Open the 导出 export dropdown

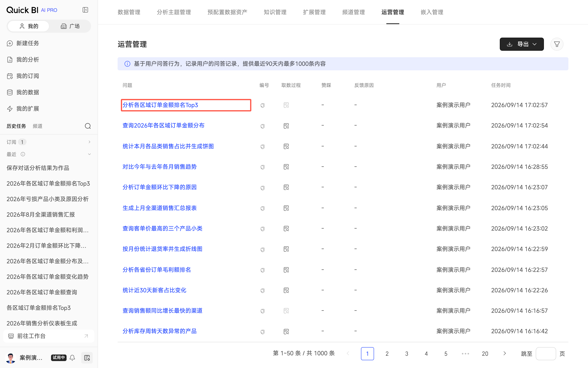pos(522,44)
